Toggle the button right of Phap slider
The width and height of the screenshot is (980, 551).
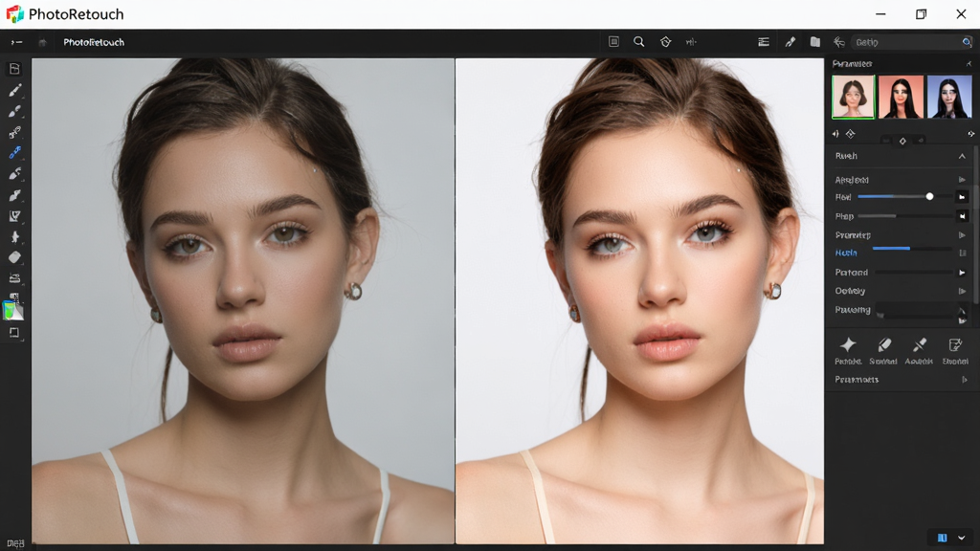963,216
